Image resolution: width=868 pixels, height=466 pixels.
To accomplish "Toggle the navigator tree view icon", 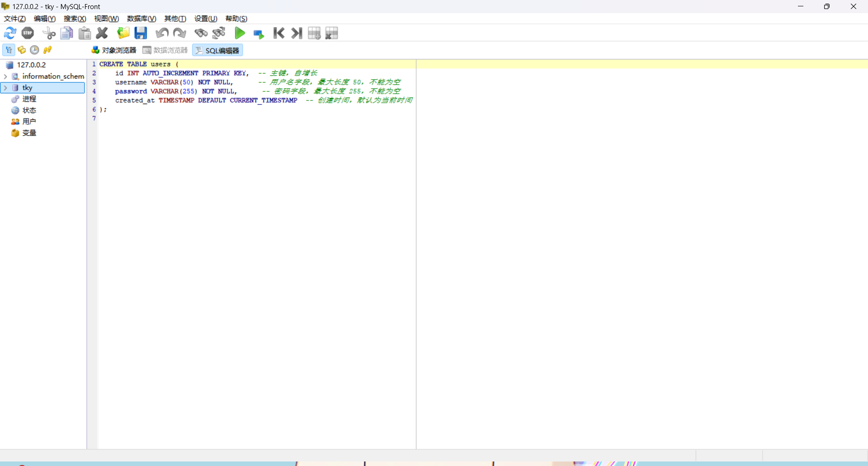I will (9, 50).
